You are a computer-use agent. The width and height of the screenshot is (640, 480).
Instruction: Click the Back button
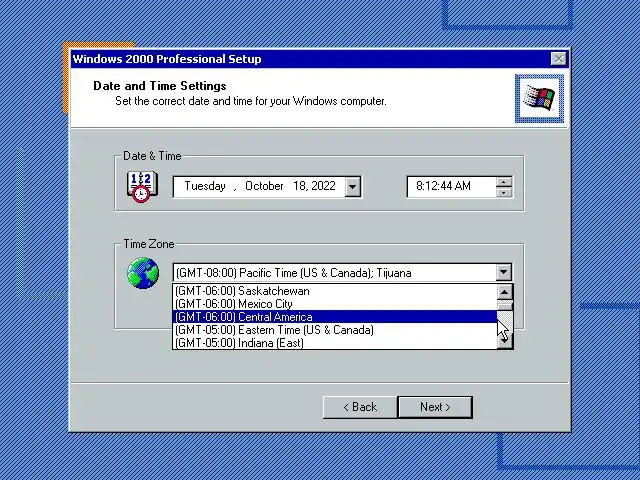[360, 407]
